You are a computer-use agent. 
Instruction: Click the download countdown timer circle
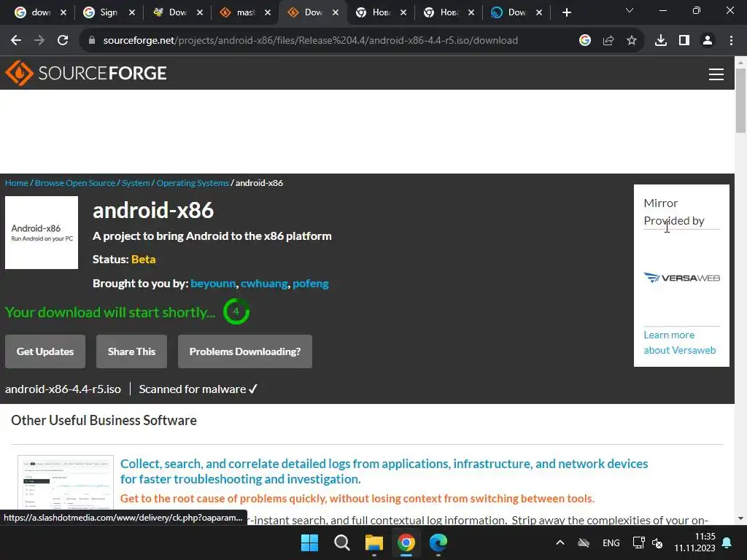click(x=236, y=311)
